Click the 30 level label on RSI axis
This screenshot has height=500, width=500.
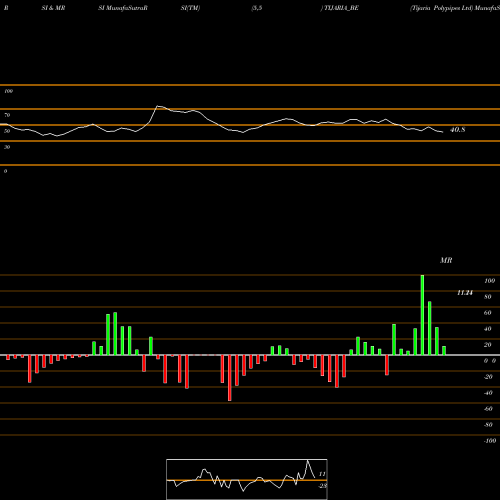click(7, 147)
